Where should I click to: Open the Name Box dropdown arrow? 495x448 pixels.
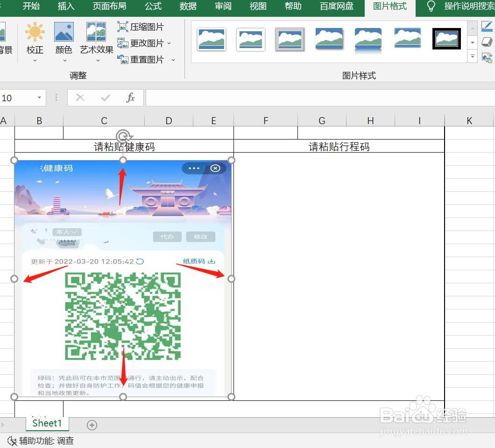(40, 98)
